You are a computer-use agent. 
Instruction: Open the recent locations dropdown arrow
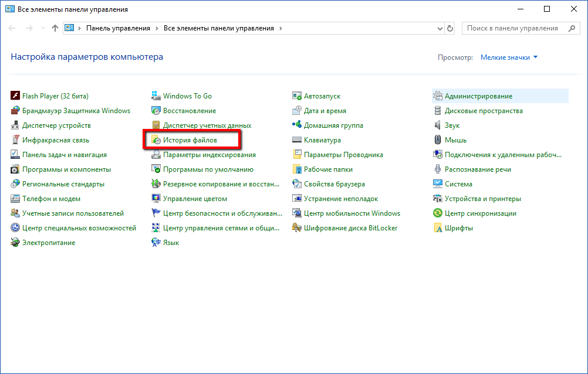tap(43, 28)
